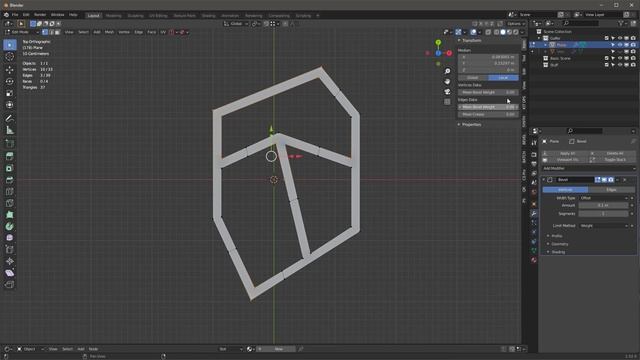Open the Render menu
Viewport: 640px width, 360px height.
(40, 15)
